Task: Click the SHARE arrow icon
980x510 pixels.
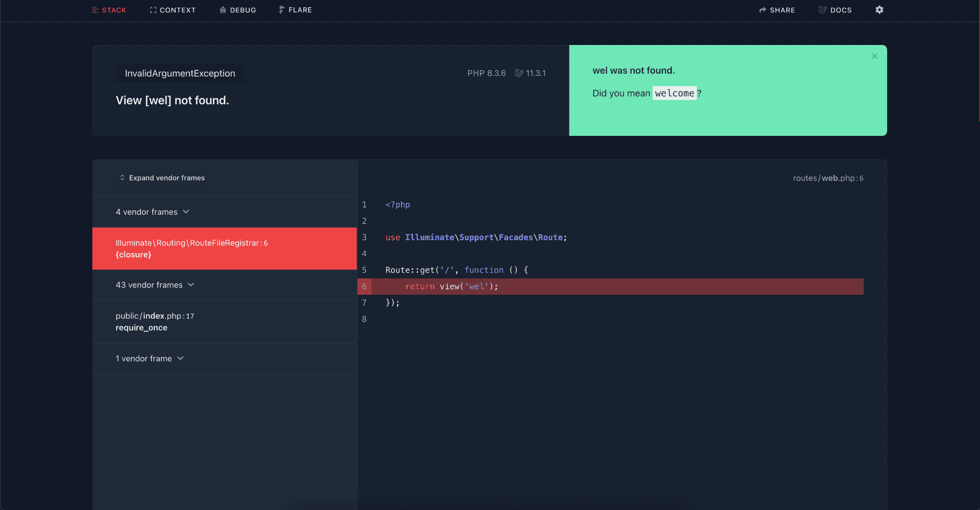Action: [x=763, y=10]
